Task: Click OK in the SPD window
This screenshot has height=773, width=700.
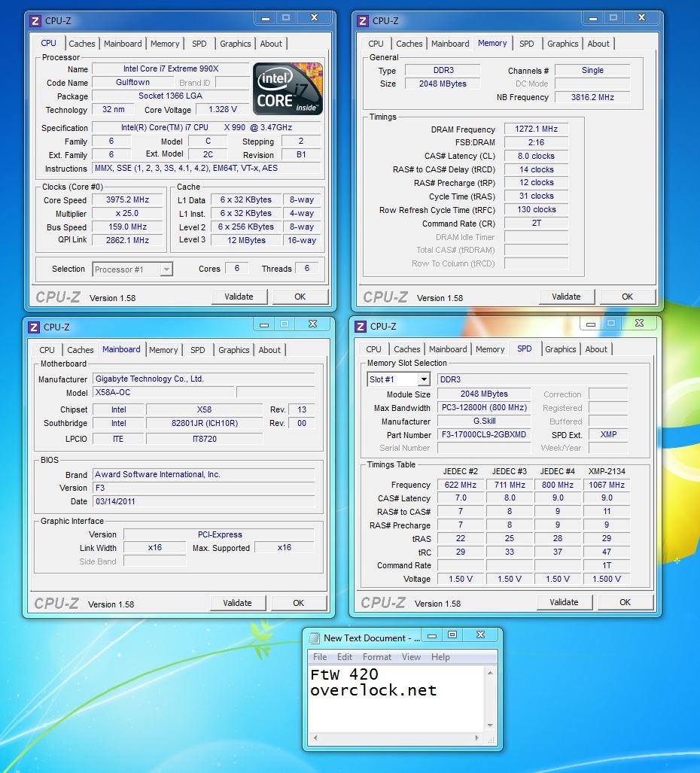Action: [x=625, y=602]
